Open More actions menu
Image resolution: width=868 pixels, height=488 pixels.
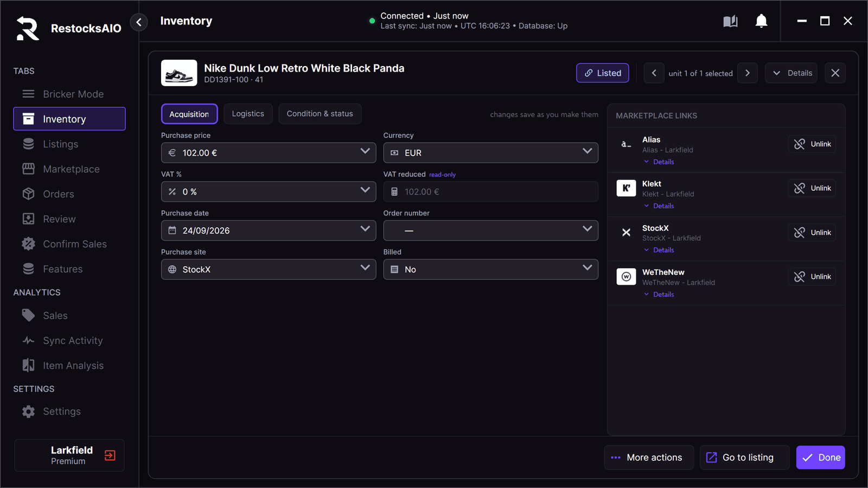click(x=649, y=458)
